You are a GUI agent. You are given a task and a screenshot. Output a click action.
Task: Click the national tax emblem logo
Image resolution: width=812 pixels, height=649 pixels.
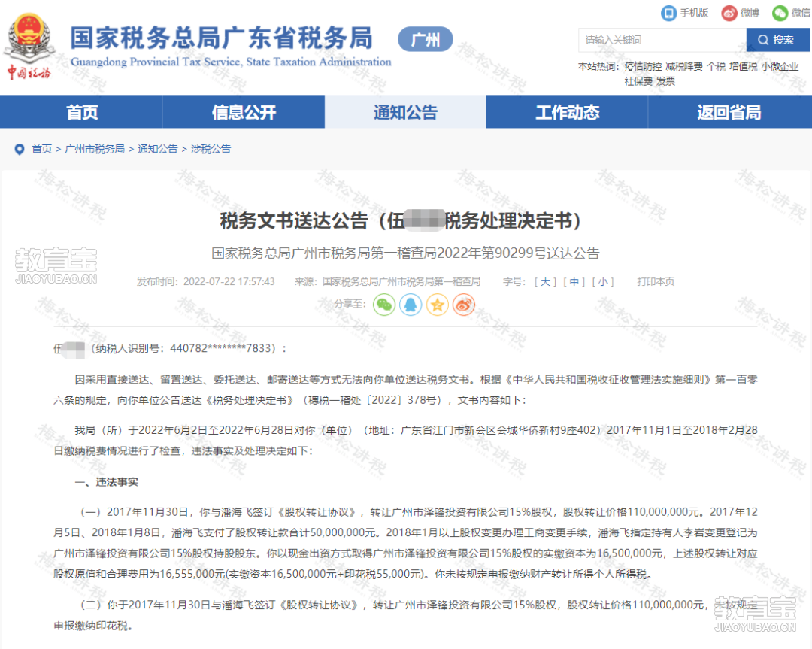coord(29,47)
